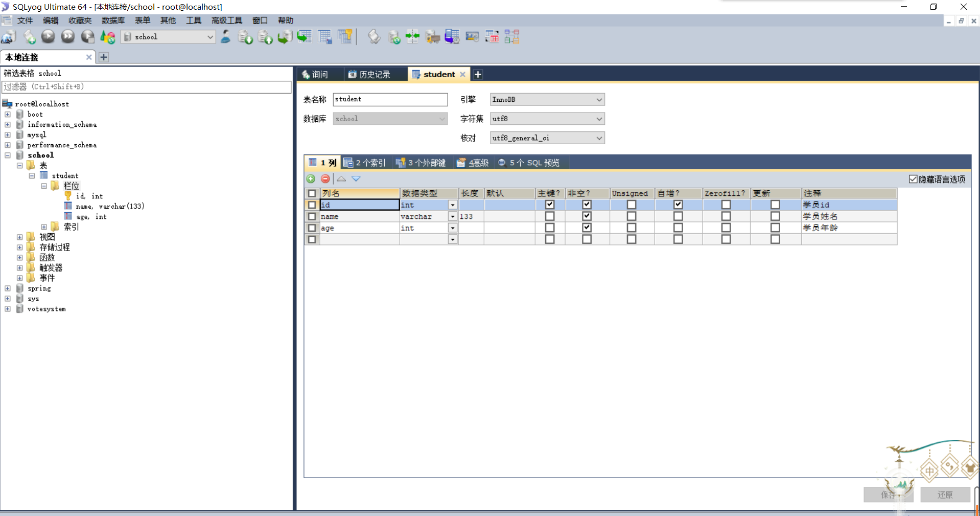980x516 pixels.
Task: Toggle the 隐藏语言选项 checkbox
Action: pos(913,179)
